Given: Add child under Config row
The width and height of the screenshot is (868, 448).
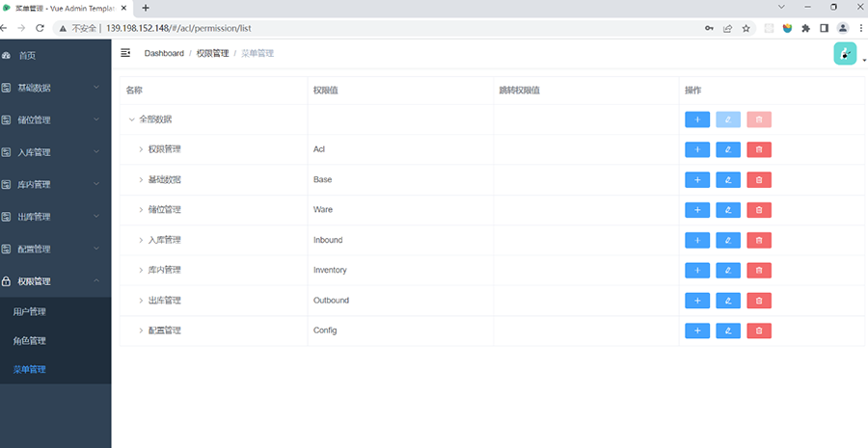Looking at the screenshot, I should pyautogui.click(x=697, y=330).
